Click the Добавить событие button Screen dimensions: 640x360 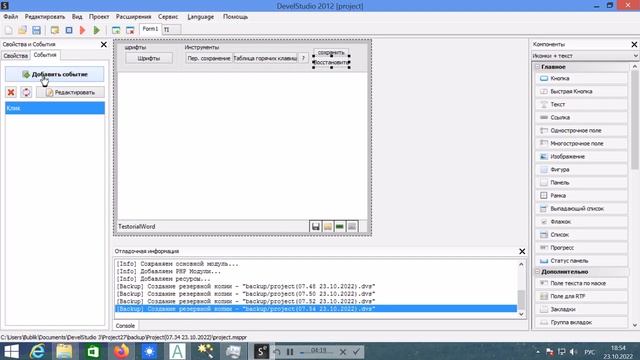tap(55, 74)
